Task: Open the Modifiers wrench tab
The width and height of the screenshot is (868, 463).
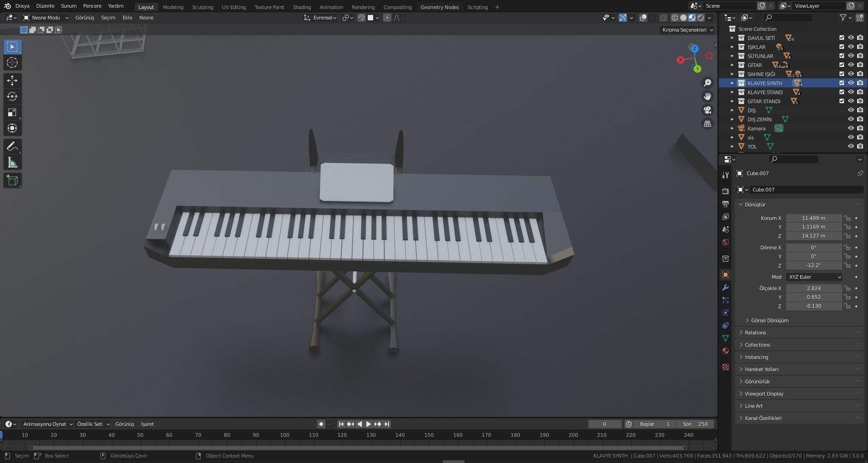Action: 726,287
